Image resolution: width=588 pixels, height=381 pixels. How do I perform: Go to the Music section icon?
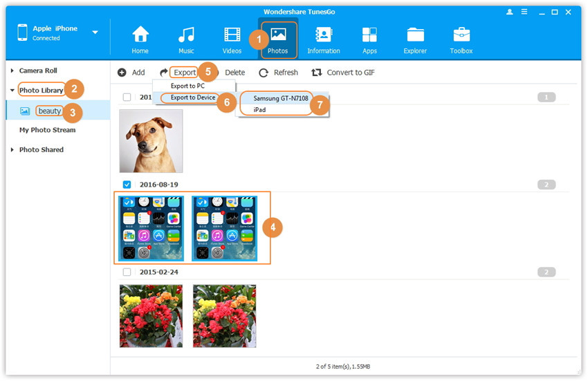tap(186, 35)
